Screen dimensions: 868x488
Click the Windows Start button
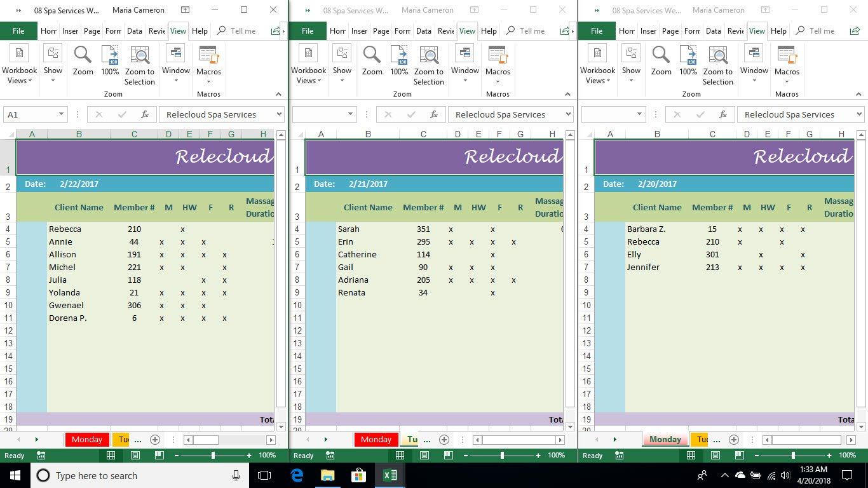coord(15,475)
